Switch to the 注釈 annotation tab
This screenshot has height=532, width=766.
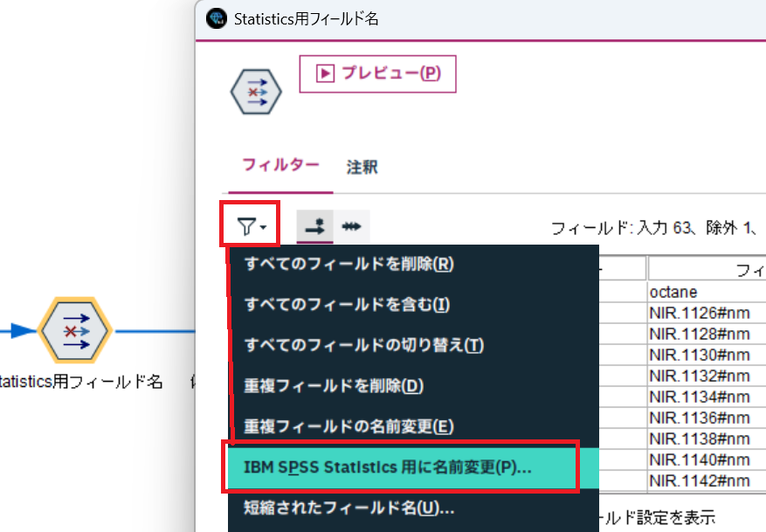coord(362,167)
